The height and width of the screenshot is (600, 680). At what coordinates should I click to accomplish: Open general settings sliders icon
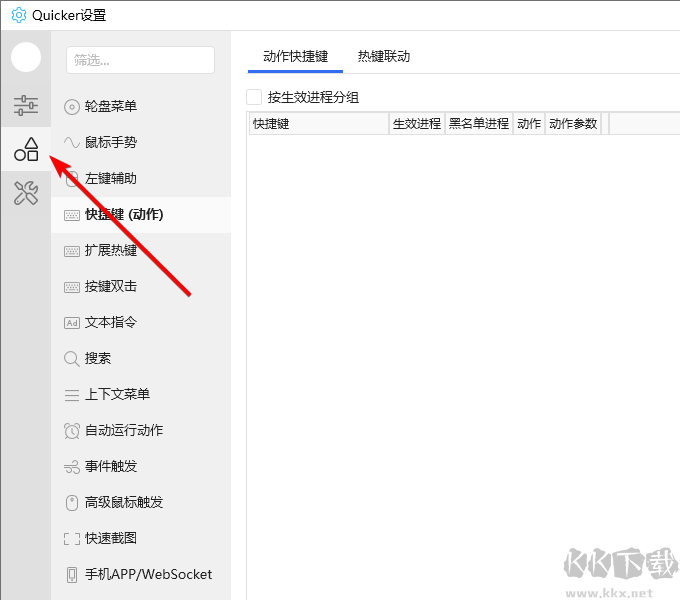26,105
